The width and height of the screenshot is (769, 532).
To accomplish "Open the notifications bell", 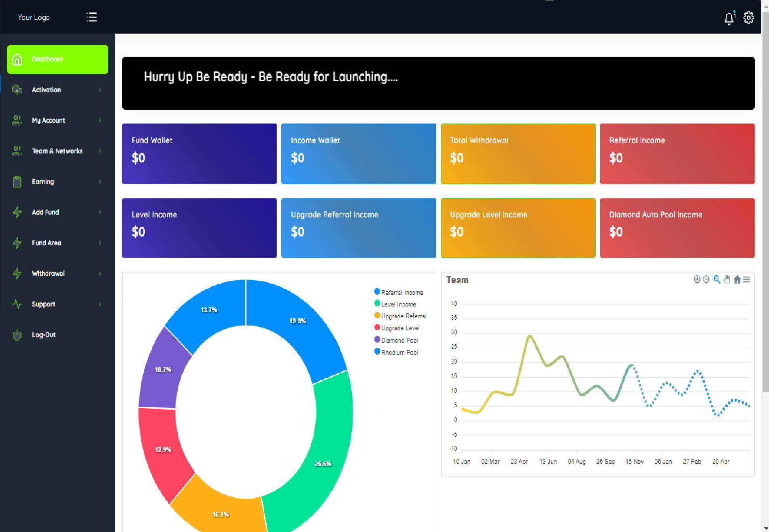I will click(729, 18).
